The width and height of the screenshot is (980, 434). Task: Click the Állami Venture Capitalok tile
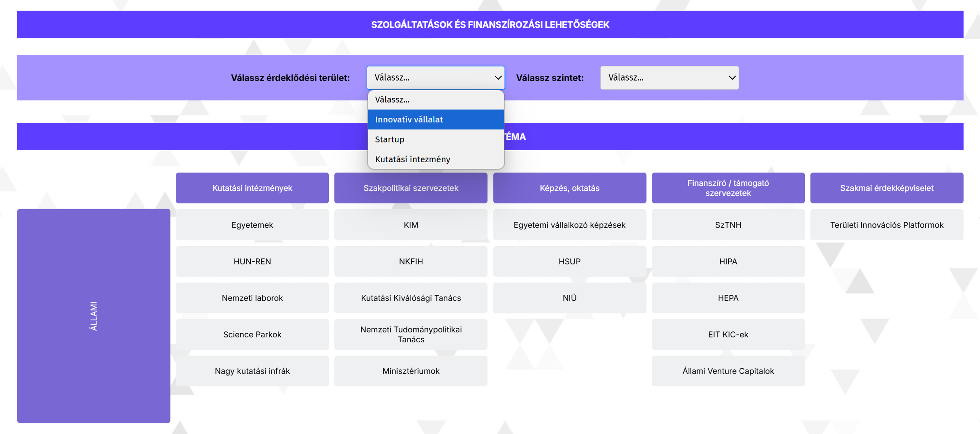pos(728,371)
